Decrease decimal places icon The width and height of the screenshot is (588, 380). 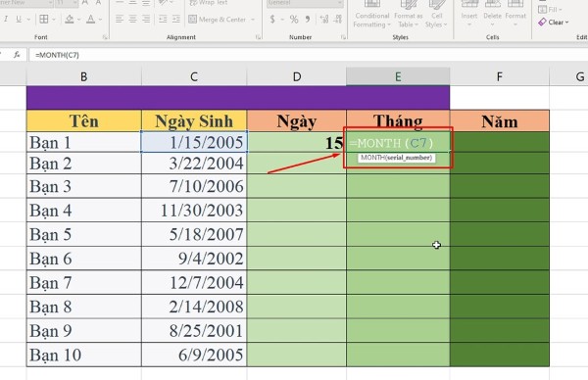point(338,20)
